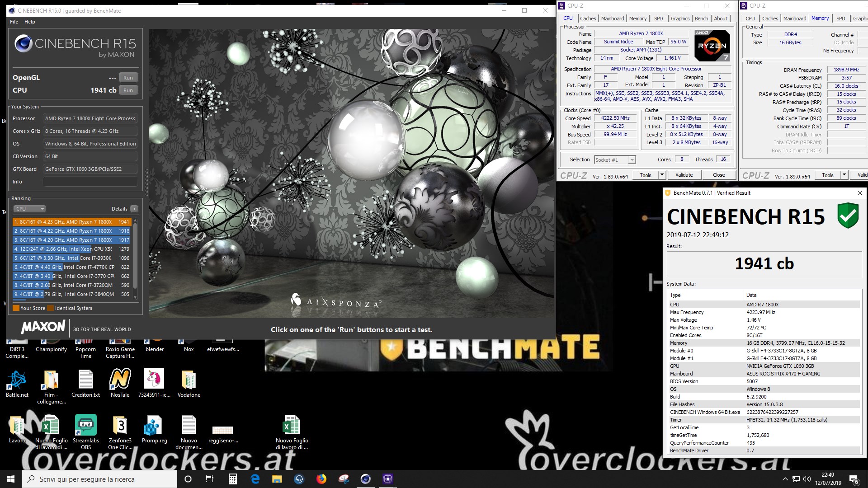Open the Help menu in Cinebench
Viewport: 868px width, 488px height.
tap(29, 22)
